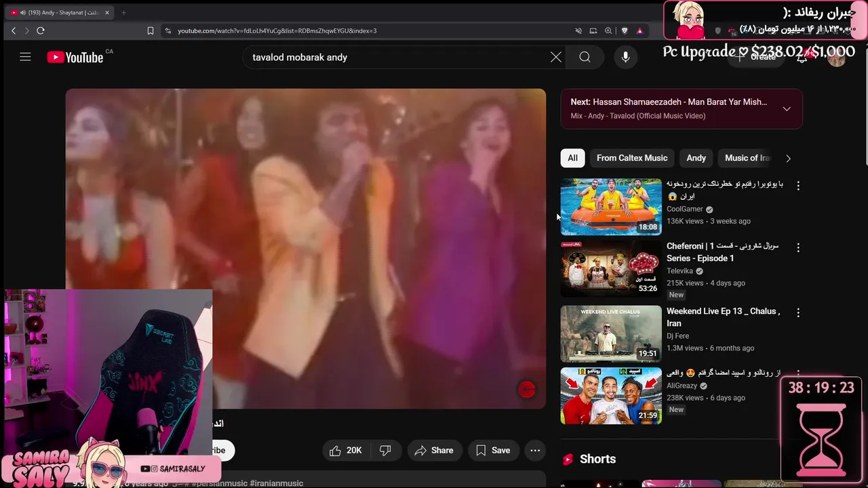Open a new browser tab

coord(123,12)
